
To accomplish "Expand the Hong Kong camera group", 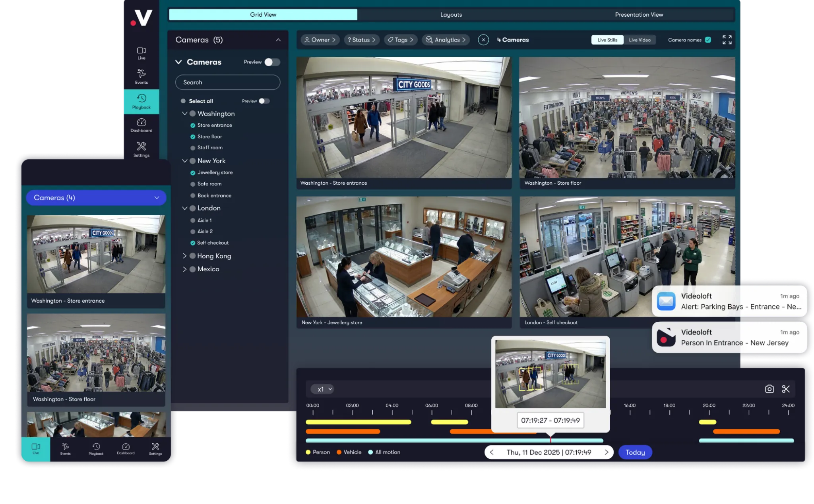I will pos(184,256).
